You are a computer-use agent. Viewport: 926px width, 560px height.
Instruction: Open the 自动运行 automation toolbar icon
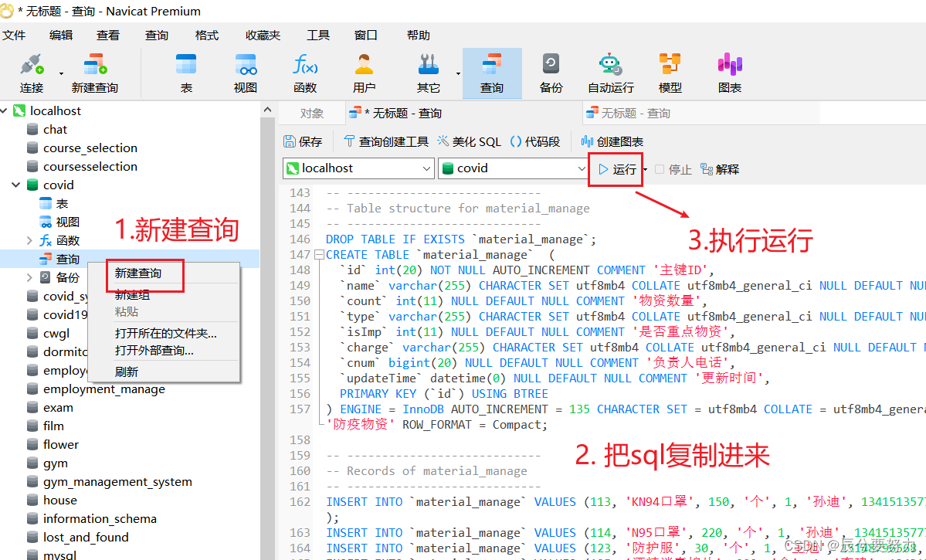point(611,73)
